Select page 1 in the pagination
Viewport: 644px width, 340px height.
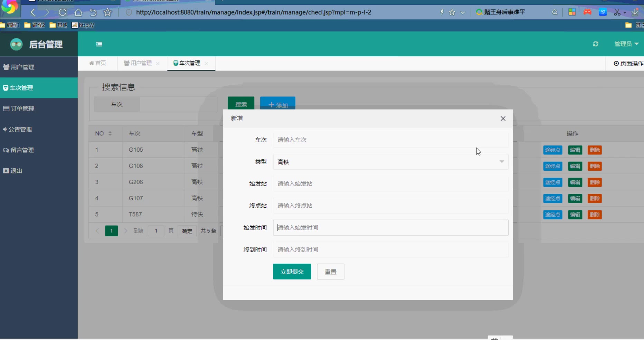(112, 231)
